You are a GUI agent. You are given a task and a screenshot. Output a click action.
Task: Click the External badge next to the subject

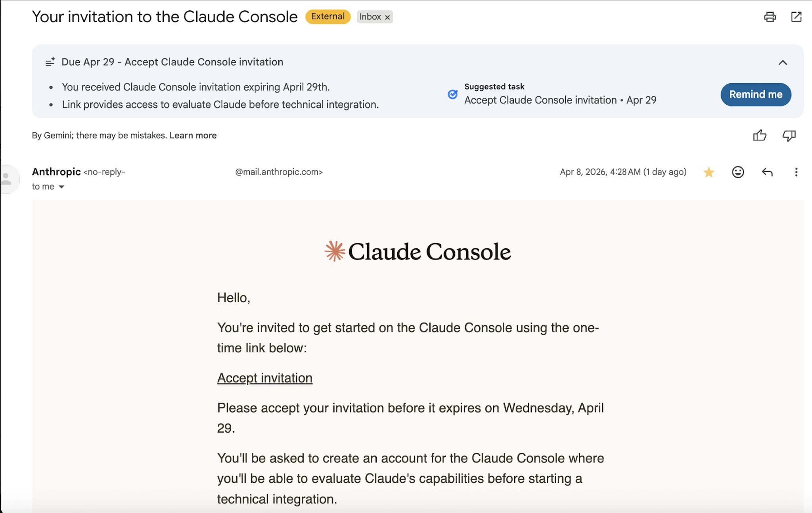(327, 16)
